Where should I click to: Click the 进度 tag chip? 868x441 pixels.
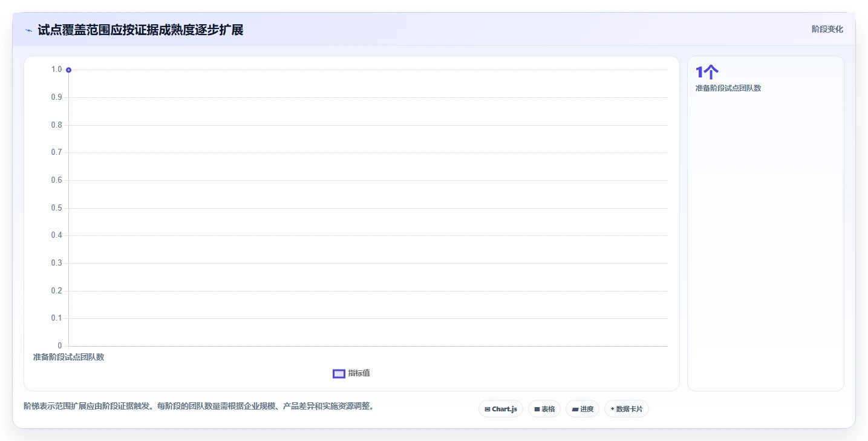(x=582, y=409)
